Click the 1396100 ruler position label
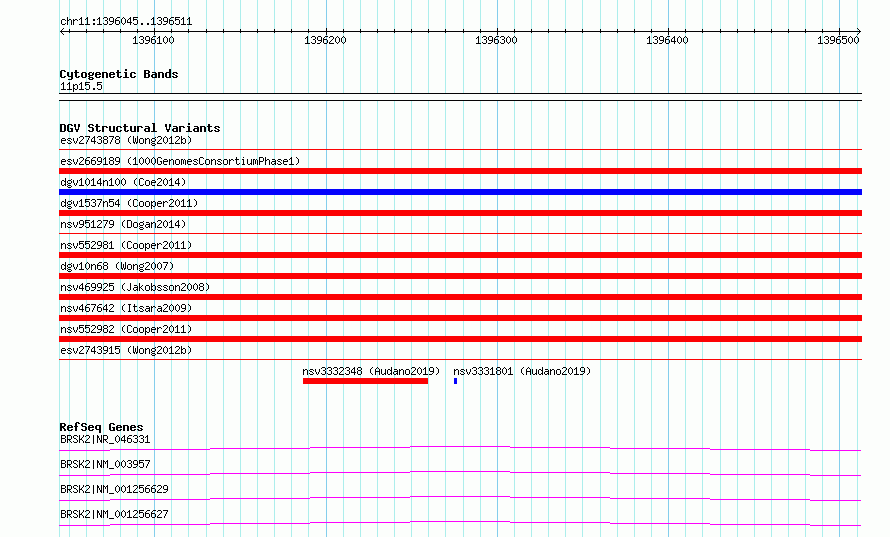This screenshot has width=890, height=537. click(x=153, y=40)
